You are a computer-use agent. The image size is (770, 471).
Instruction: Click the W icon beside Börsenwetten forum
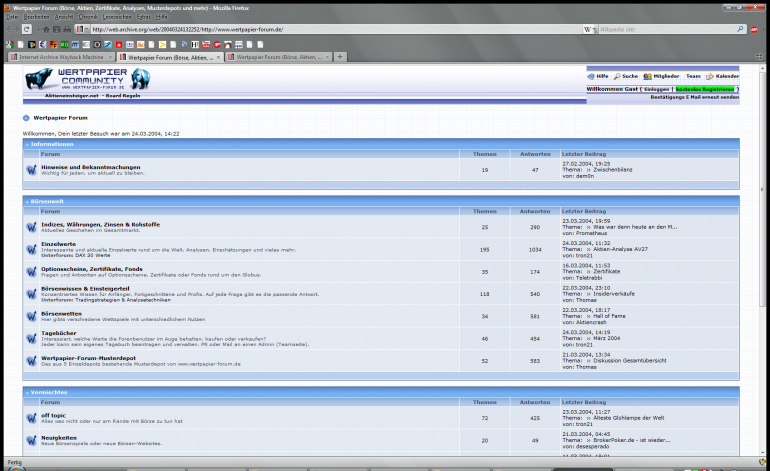[31, 316]
